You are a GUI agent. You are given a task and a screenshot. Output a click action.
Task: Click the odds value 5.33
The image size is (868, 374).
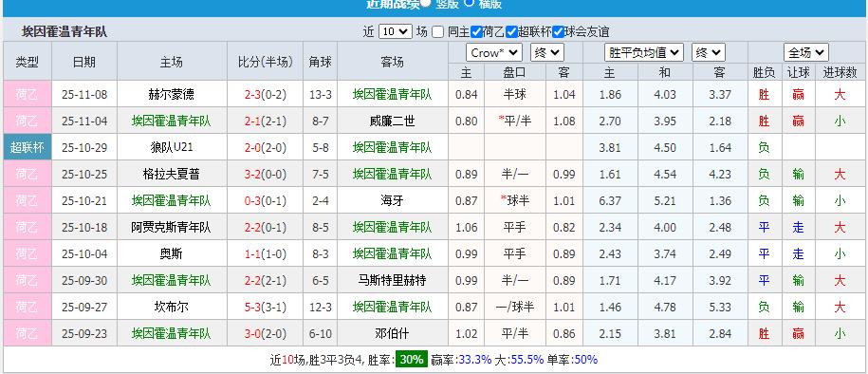coord(720,307)
